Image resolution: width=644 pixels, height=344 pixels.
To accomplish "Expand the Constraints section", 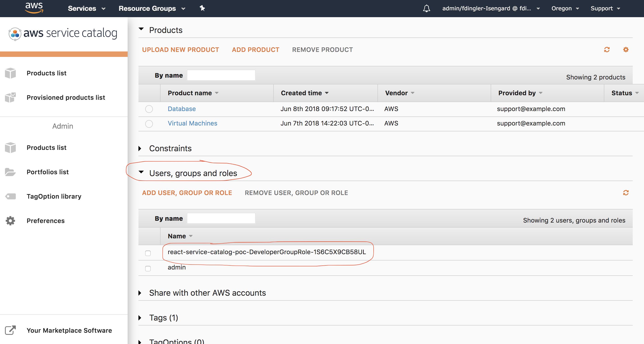I will (140, 148).
